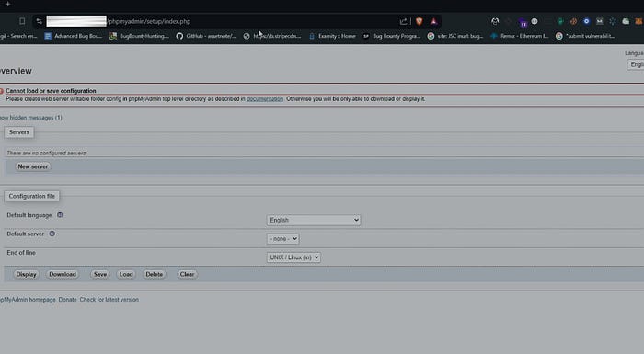The width and height of the screenshot is (644, 354).
Task: Click info icon beside Default language
Action: tap(60, 215)
